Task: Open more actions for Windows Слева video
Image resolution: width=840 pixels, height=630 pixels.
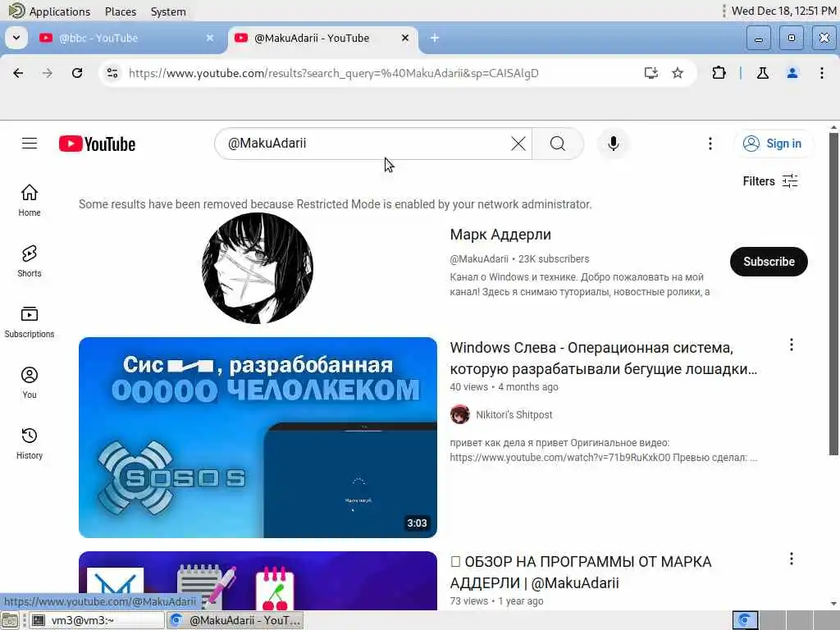Action: tap(792, 345)
